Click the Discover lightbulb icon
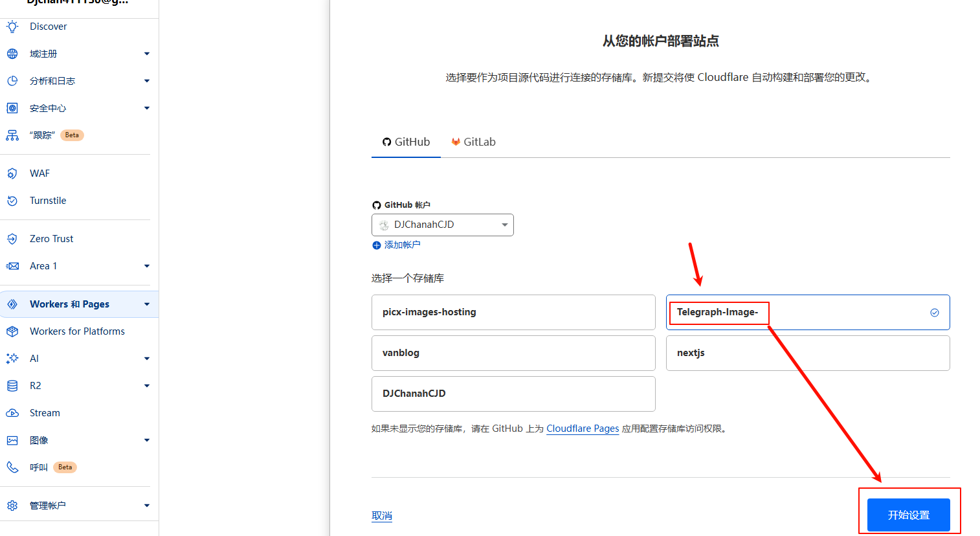The height and width of the screenshot is (536, 980). tap(12, 27)
